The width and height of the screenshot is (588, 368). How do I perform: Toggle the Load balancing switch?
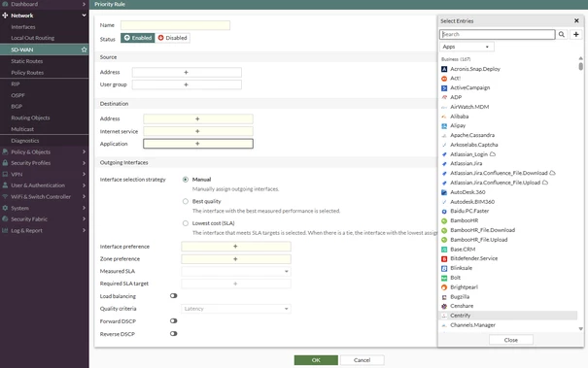click(x=173, y=296)
